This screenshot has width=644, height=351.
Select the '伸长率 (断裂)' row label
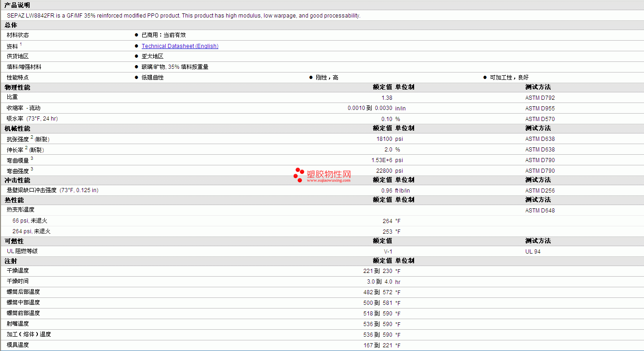(x=25, y=150)
